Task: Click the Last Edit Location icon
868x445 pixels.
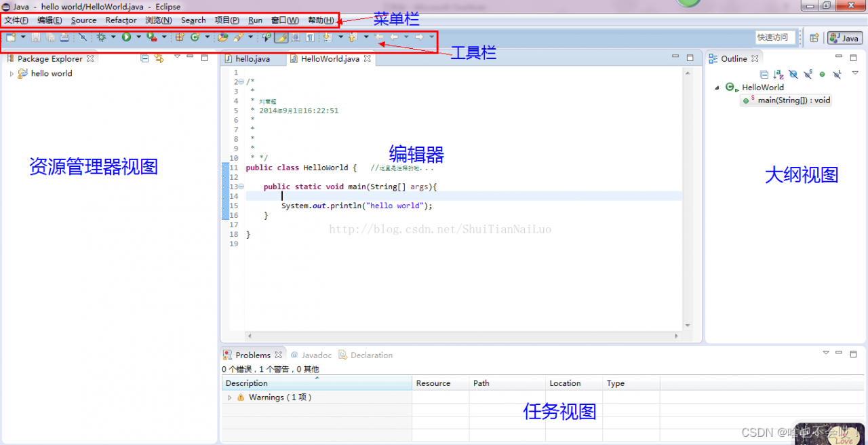Action: click(379, 37)
